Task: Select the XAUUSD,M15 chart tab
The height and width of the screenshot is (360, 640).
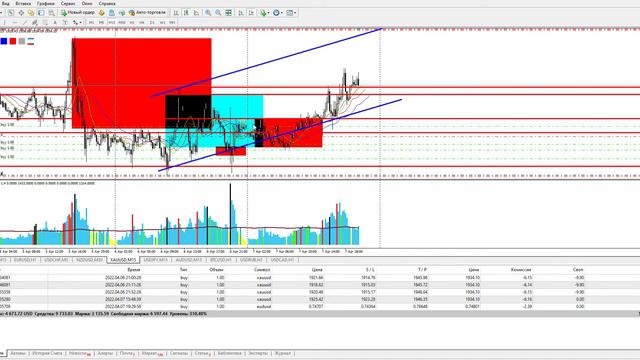Action: (123, 260)
